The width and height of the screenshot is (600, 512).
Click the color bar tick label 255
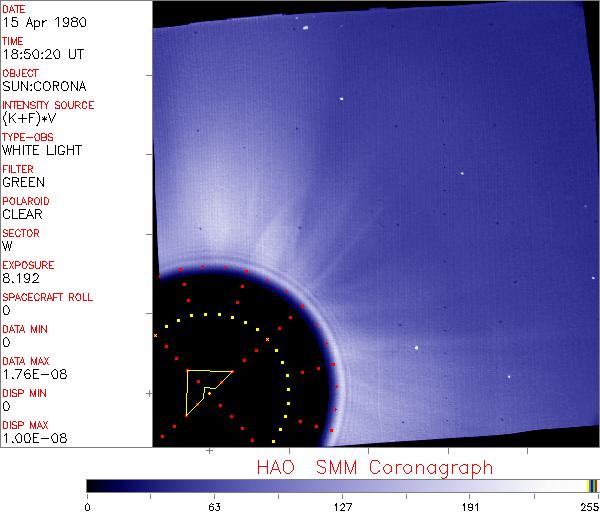(x=590, y=507)
